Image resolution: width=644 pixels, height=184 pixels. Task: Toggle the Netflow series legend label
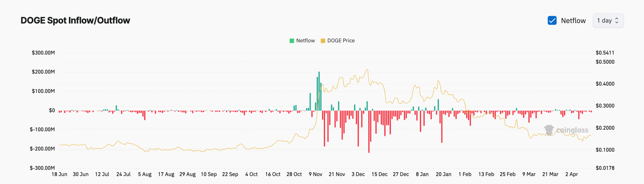click(x=305, y=41)
